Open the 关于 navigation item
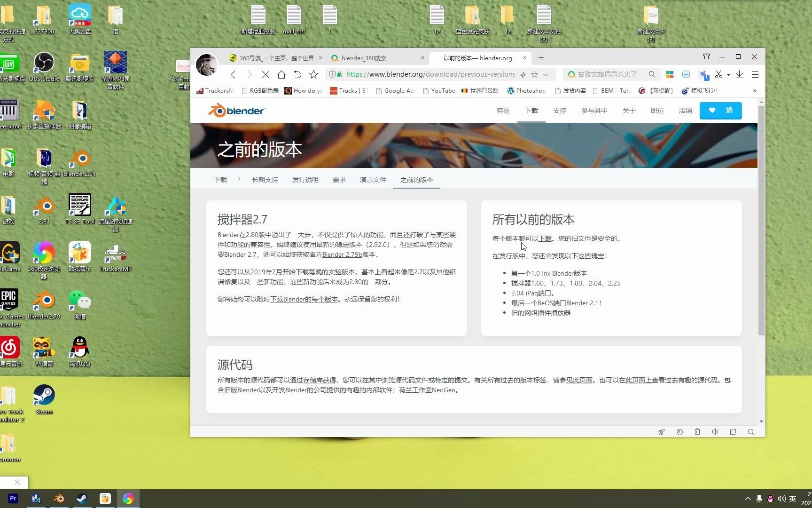Viewport: 812px width, 508px height. (x=629, y=111)
